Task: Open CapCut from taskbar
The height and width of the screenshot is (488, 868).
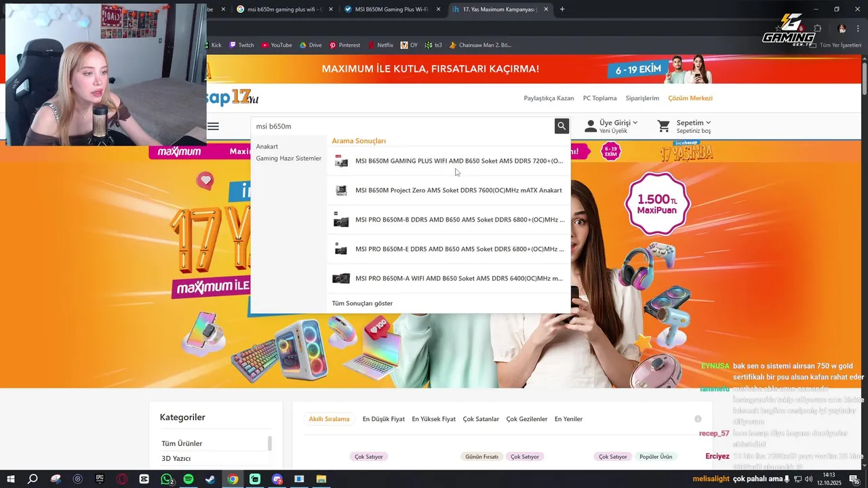Action: click(144, 479)
